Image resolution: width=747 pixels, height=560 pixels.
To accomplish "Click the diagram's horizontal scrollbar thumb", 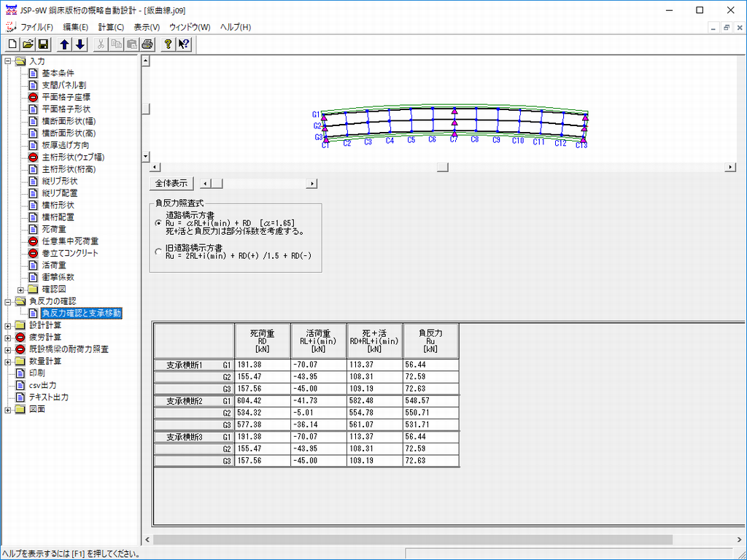I will click(x=441, y=168).
